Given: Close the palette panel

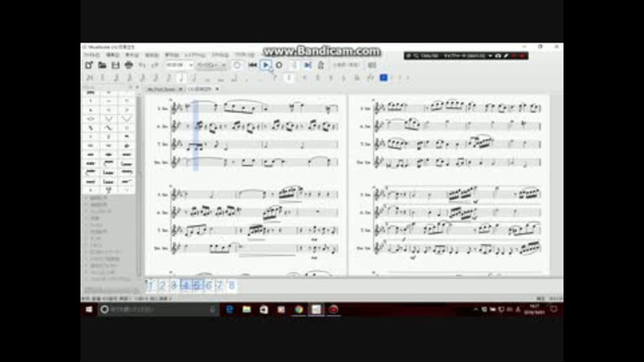Looking at the screenshot, I should [137, 87].
